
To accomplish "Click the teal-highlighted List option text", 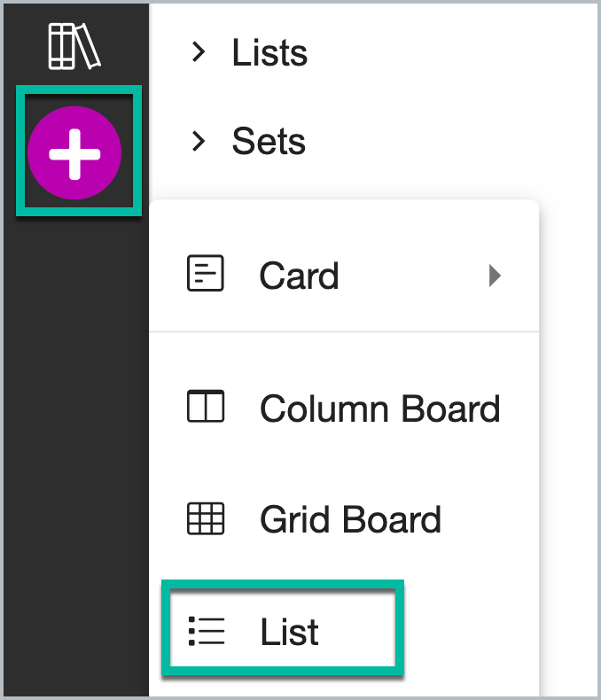I will pyautogui.click(x=289, y=632).
